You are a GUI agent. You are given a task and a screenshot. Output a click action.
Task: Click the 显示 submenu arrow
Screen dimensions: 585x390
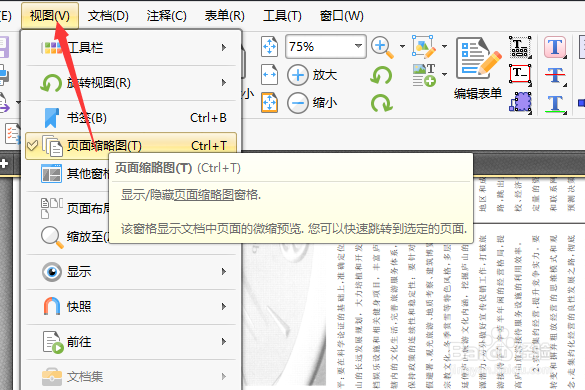coord(223,271)
